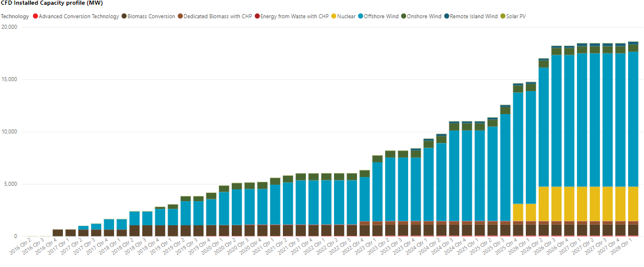Screen dimensions: 644x267
Task: Toggle the Nuclear series via legend label
Action: click(346, 16)
